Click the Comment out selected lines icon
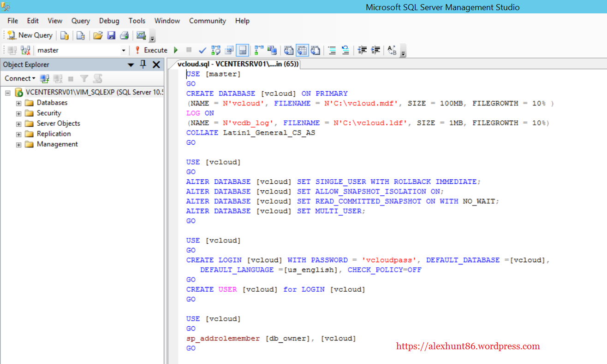 pos(332,50)
